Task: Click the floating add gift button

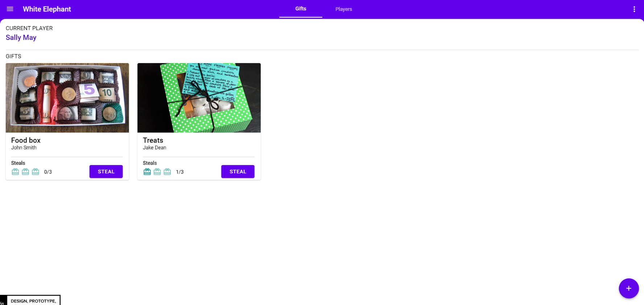Action: coord(628,288)
